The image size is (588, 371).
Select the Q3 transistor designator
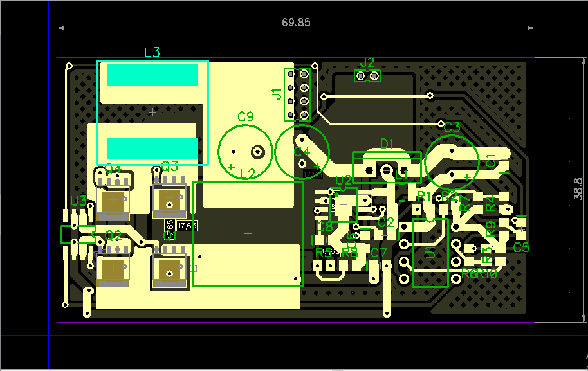tap(169, 165)
